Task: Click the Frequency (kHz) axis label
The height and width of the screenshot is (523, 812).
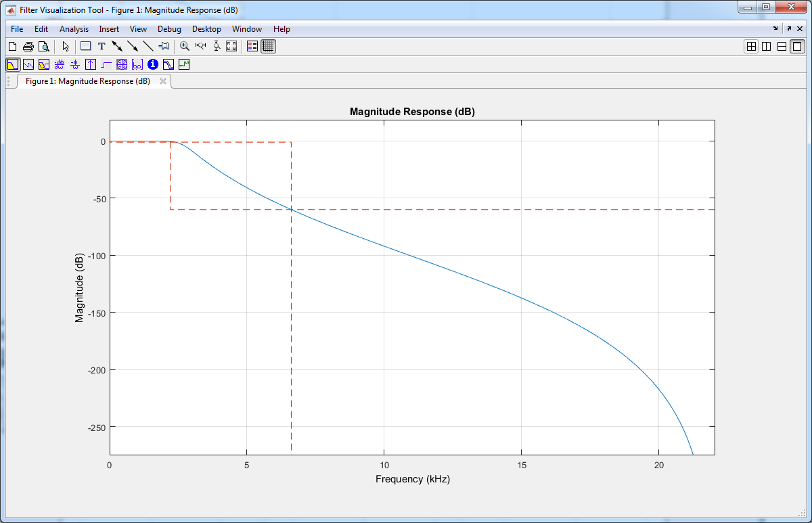Action: pos(412,479)
